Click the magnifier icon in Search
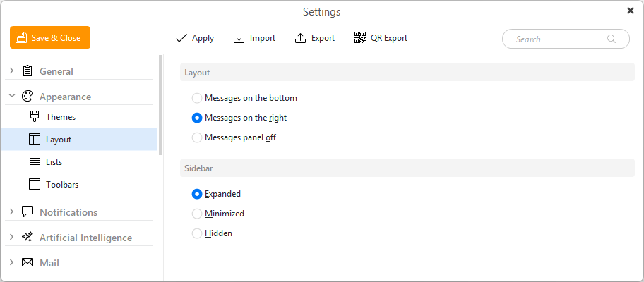644x282 pixels. click(611, 39)
